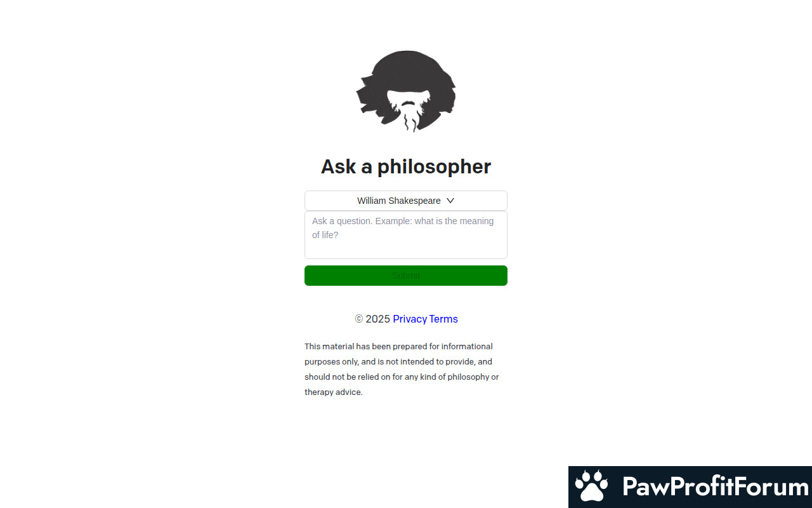The width and height of the screenshot is (812, 508).
Task: Click 'purposes only' line in disclaimer
Action: 398,362
